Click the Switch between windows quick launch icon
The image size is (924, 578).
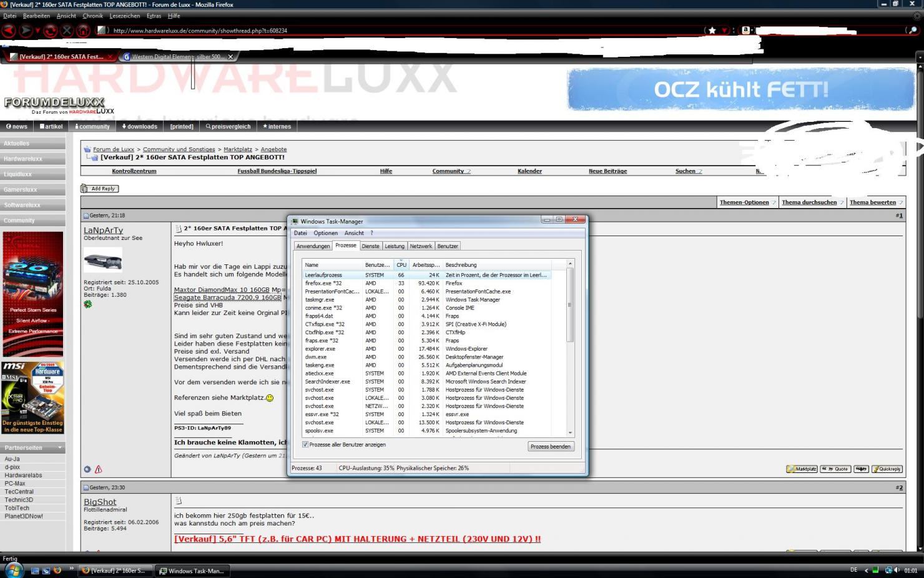(x=46, y=571)
